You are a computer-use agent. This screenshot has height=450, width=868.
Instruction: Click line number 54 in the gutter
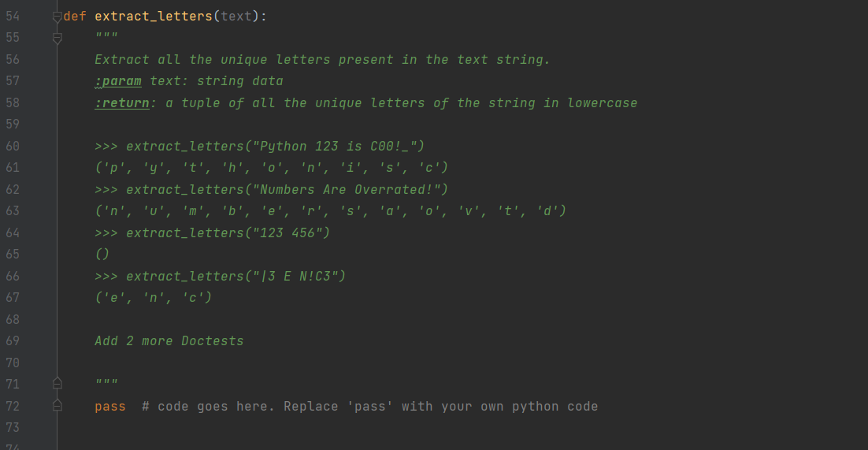[x=13, y=17]
